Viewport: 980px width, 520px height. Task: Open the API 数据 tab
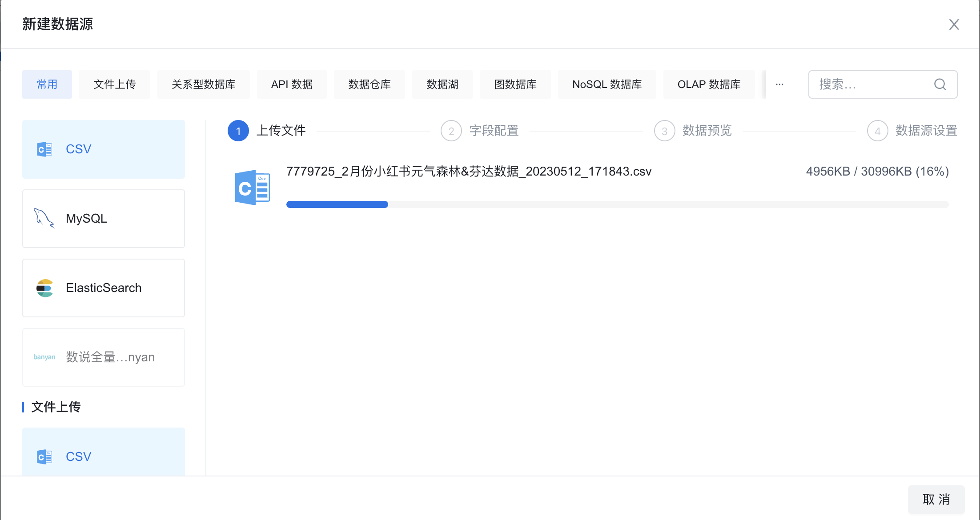coord(292,84)
